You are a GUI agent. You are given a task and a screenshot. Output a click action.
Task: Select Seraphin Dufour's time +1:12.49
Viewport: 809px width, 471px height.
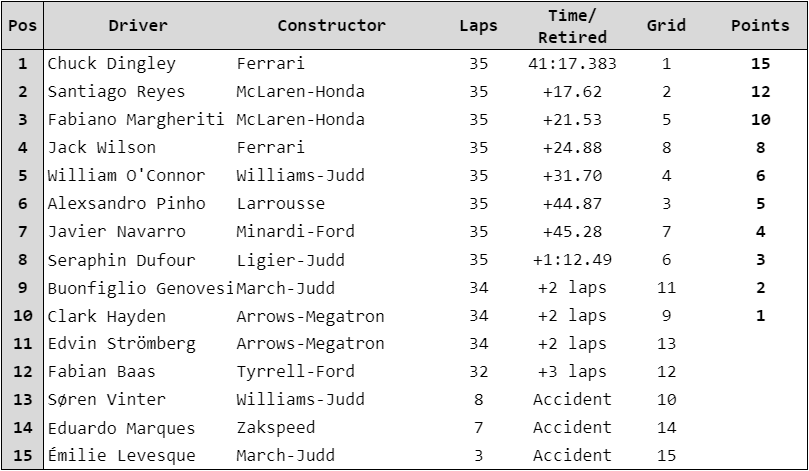click(x=572, y=260)
